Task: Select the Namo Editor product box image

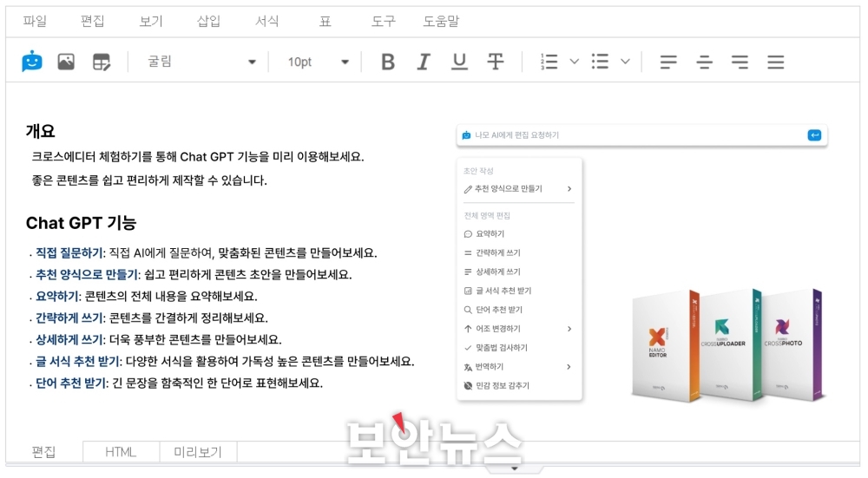Action: point(667,344)
